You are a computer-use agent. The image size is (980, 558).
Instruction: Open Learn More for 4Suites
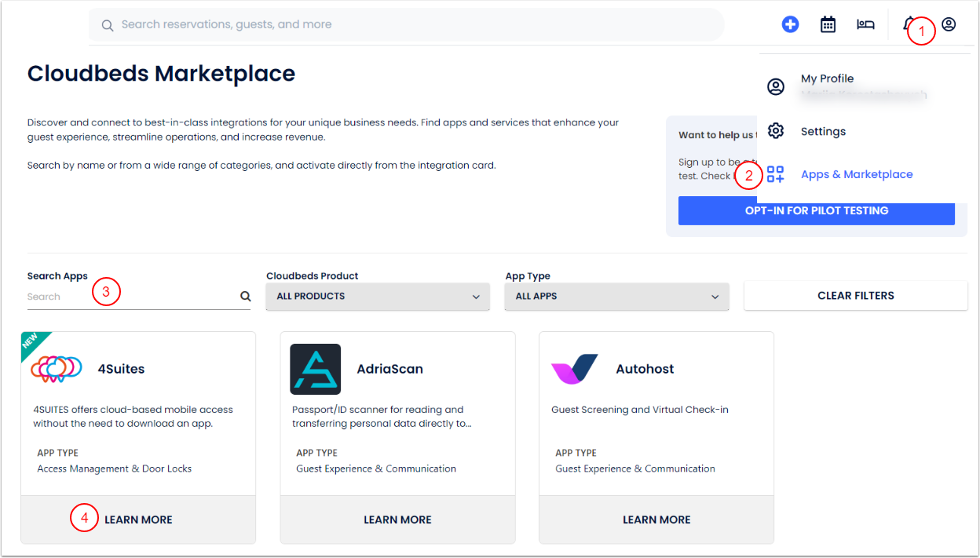point(138,519)
